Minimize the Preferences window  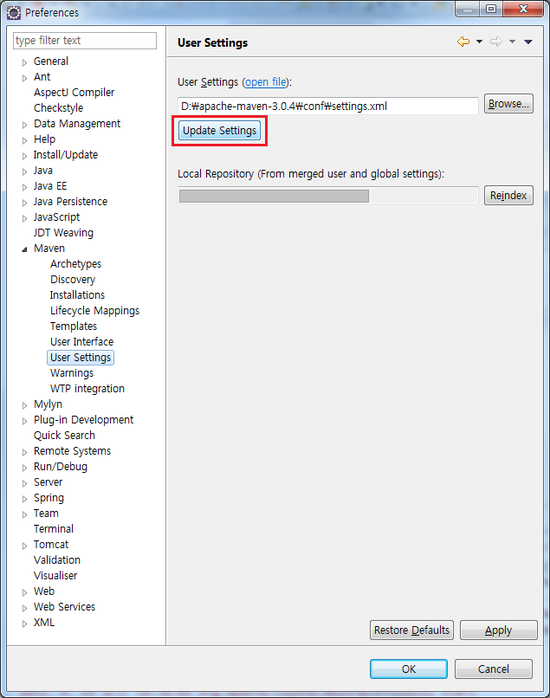click(468, 9)
